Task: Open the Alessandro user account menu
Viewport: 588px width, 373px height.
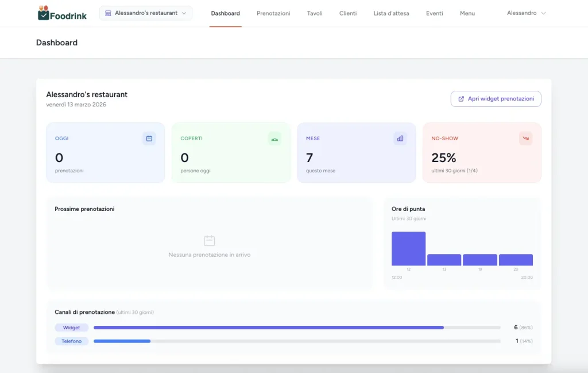Action: point(526,13)
